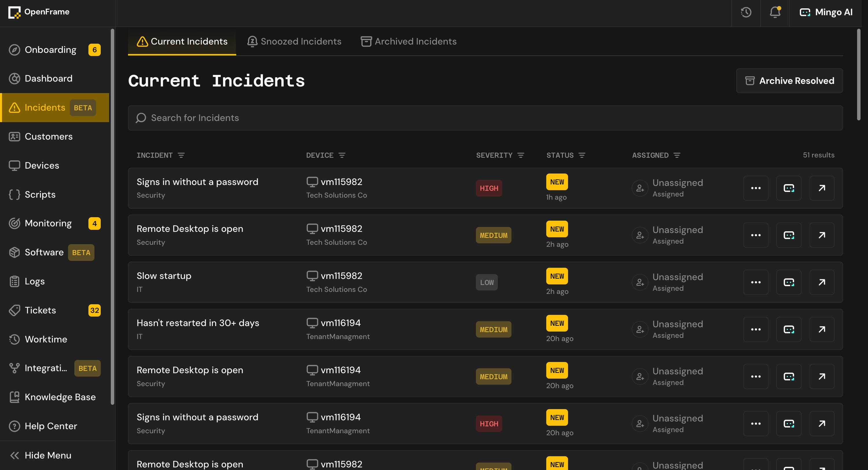Open Knowledge Base in the sidebar

(x=55, y=397)
